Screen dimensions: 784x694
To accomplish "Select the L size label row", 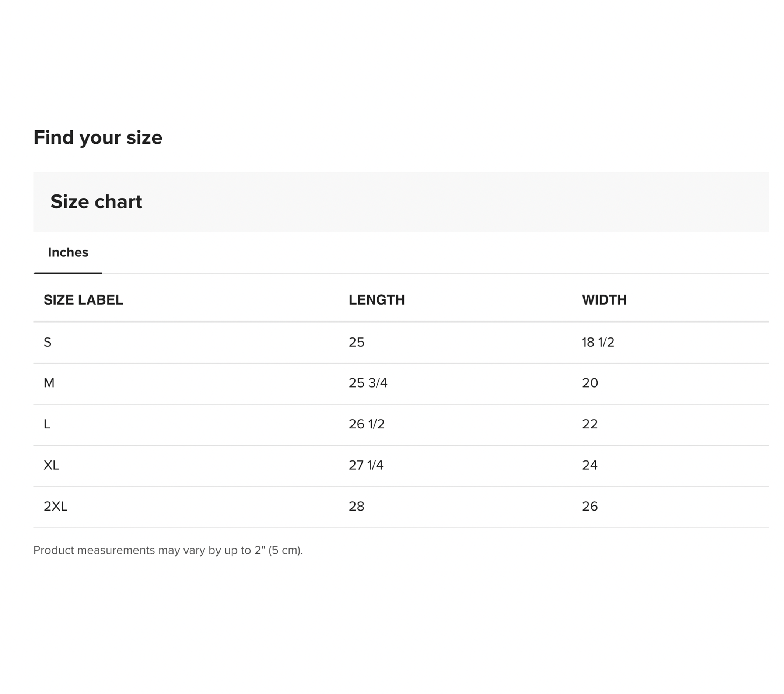I will [x=47, y=424].
